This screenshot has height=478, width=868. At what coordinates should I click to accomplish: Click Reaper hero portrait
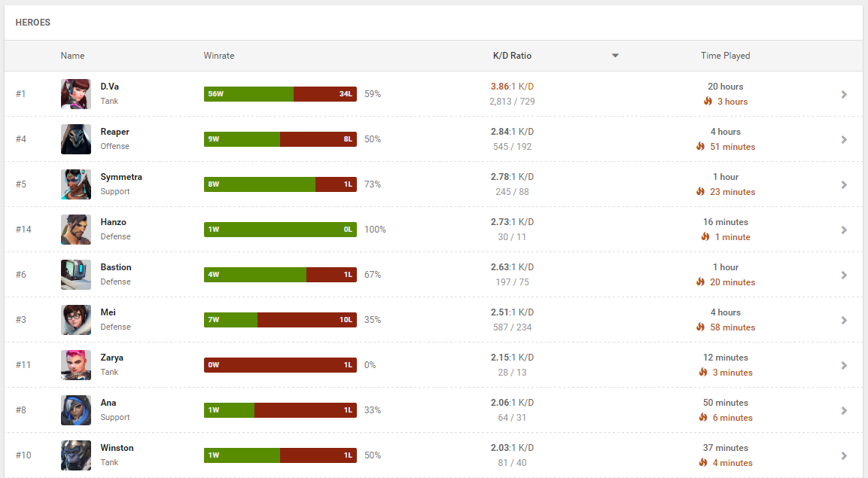coord(76,139)
